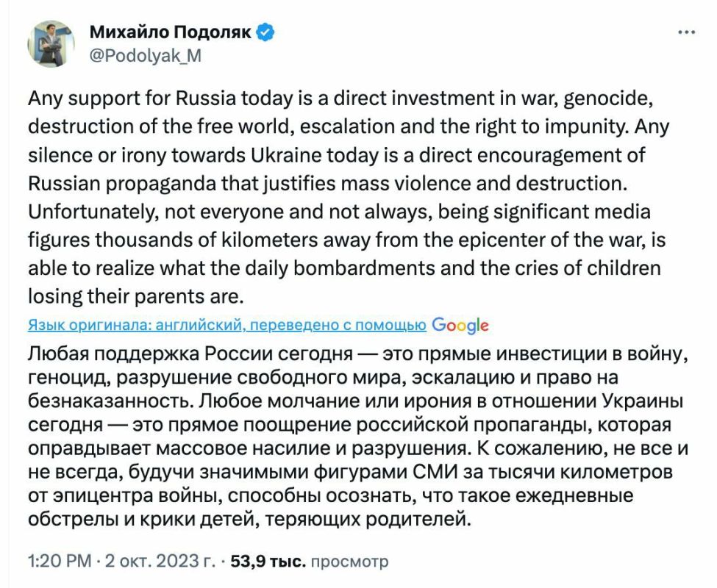Click the 'просмотр' views label
Viewport: 717px width, 588px height.
(349, 562)
